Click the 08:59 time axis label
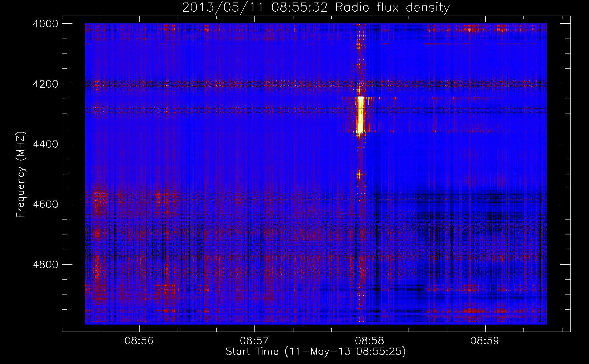The image size is (589, 364). pos(485,341)
